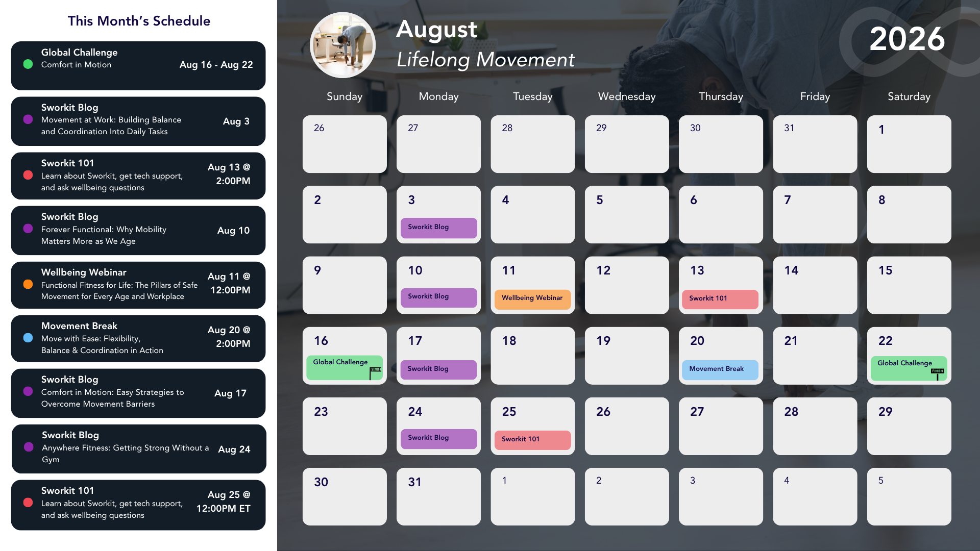Click the green dot beside Global Challenge
The height and width of the screenshot is (551, 980).
click(x=28, y=64)
